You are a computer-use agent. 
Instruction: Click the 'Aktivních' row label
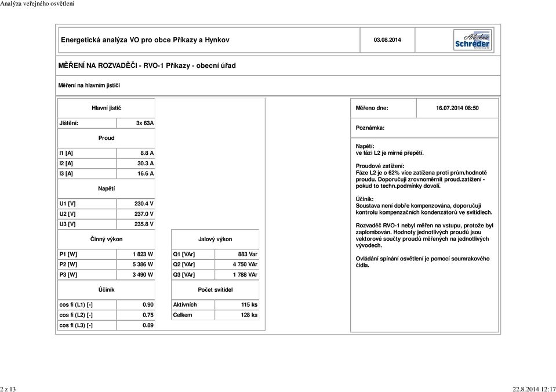185,305
